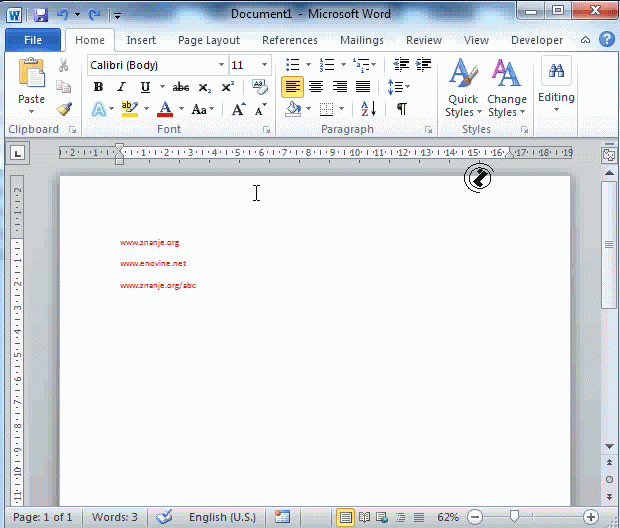The width and height of the screenshot is (620, 528).
Task: Click the Sort icon in Paragraph group
Action: point(367,109)
